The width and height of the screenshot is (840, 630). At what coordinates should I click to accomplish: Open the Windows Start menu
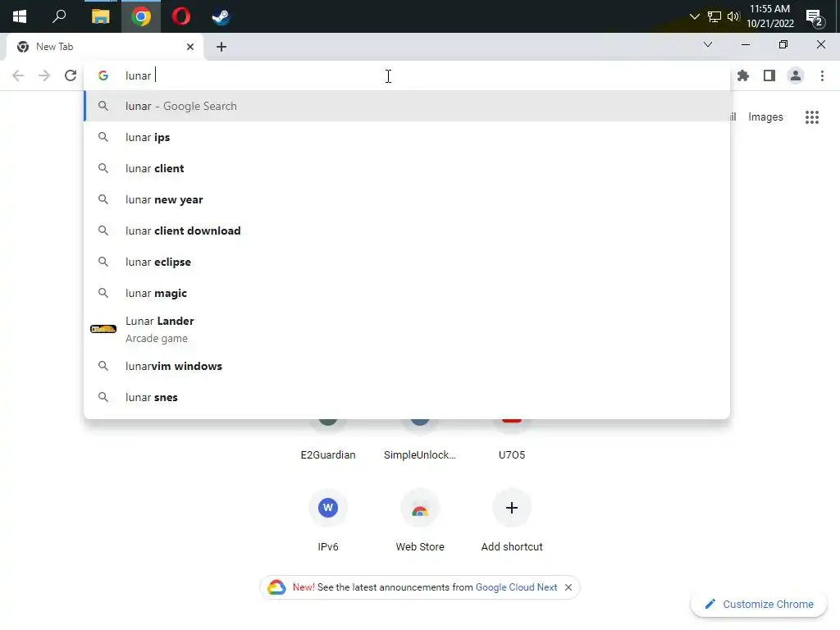(x=20, y=16)
